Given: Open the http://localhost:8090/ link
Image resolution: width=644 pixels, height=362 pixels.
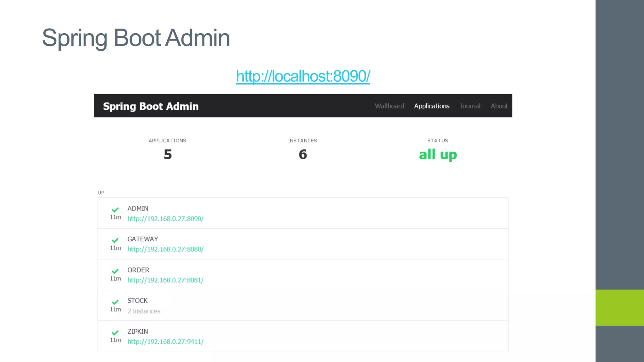Looking at the screenshot, I should 303,76.
